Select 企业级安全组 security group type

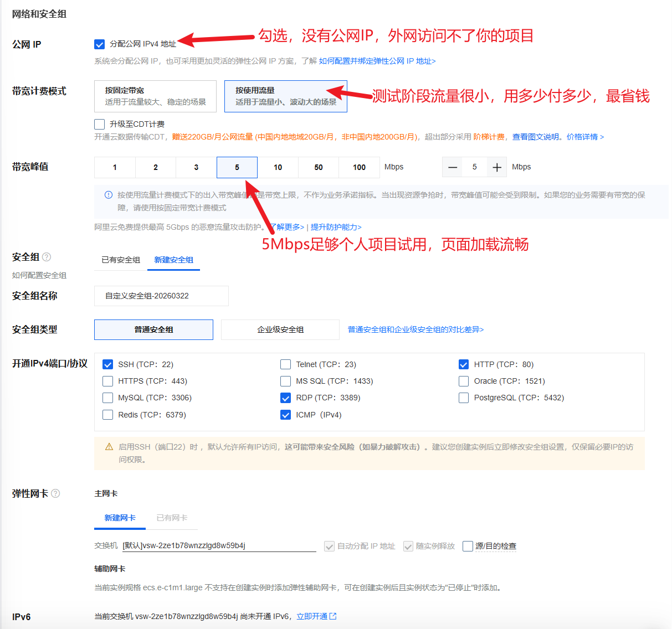tap(280, 329)
